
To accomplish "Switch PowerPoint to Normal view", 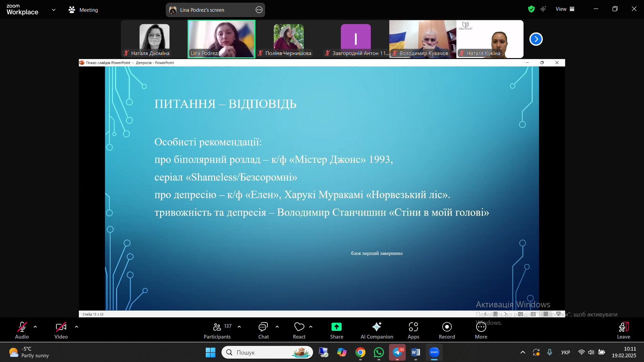I will pos(521,314).
